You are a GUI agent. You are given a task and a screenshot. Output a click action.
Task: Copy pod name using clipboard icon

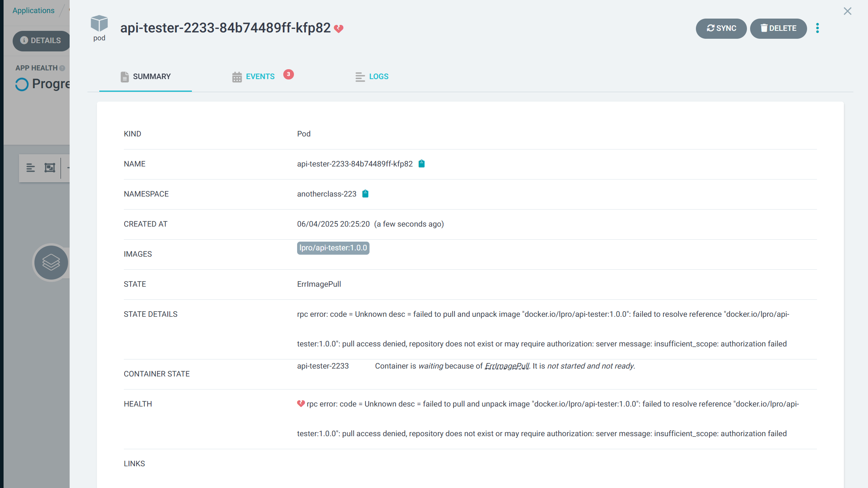click(421, 164)
